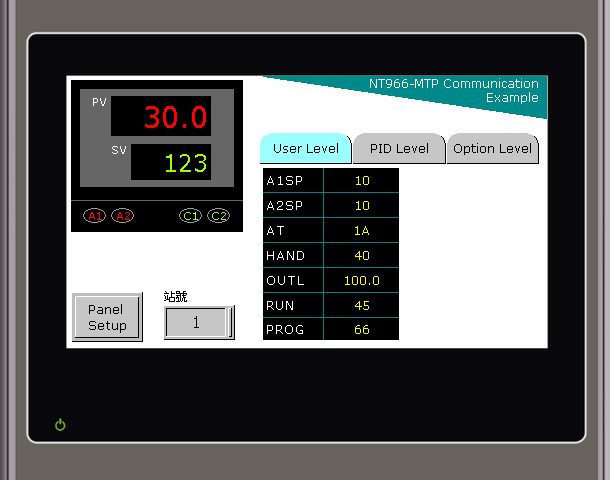
Task: Click the AT value showing 1A
Action: [361, 230]
